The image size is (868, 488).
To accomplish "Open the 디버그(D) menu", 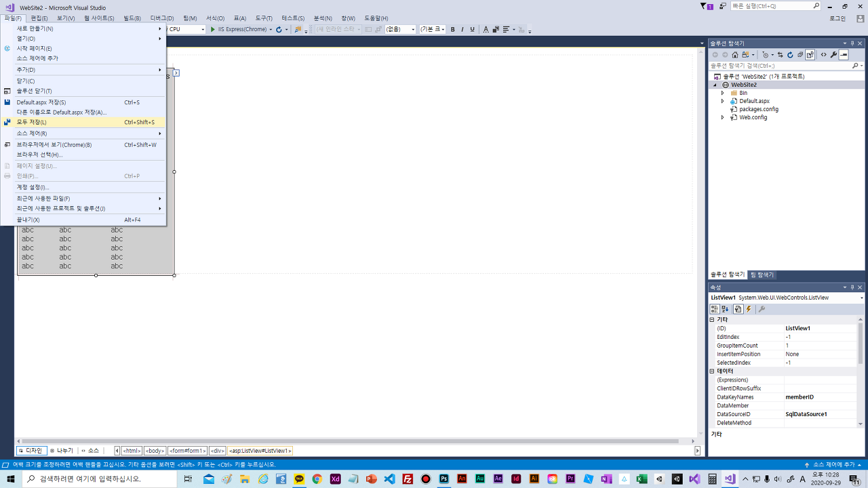I will 161,18.
